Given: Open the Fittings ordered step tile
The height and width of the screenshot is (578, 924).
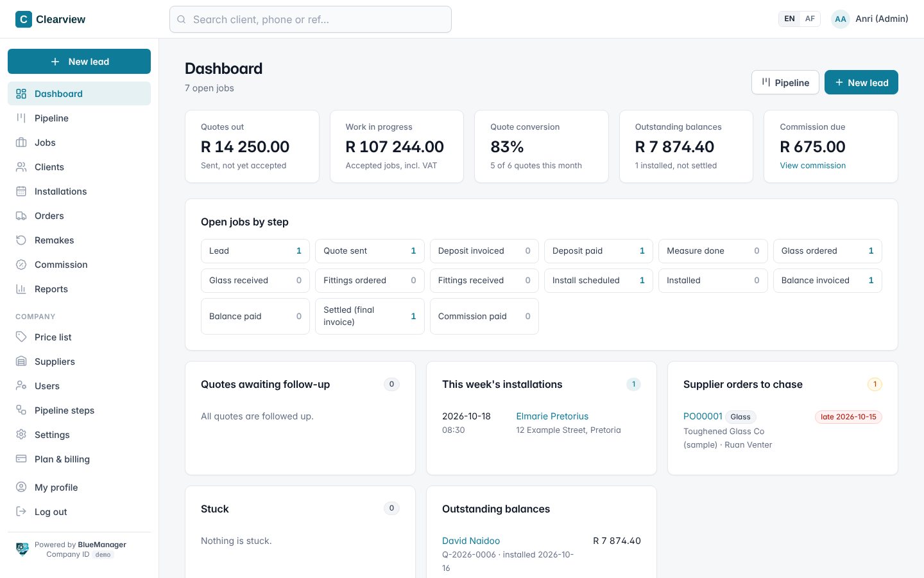Looking at the screenshot, I should coord(370,281).
